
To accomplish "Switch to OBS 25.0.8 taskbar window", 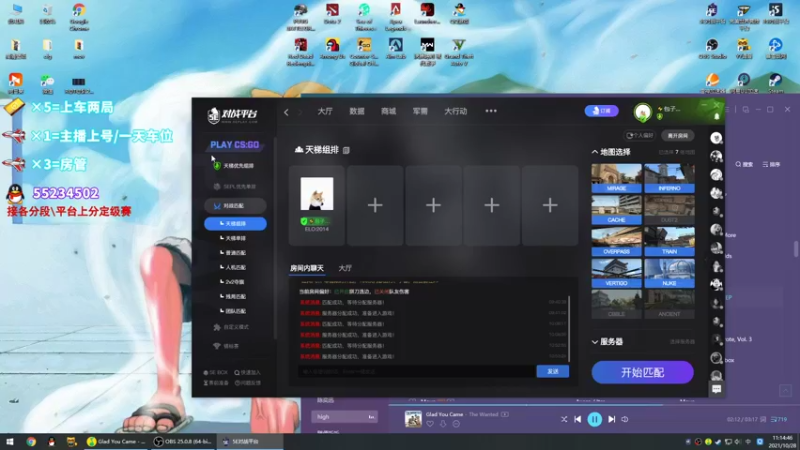I will coord(184,441).
